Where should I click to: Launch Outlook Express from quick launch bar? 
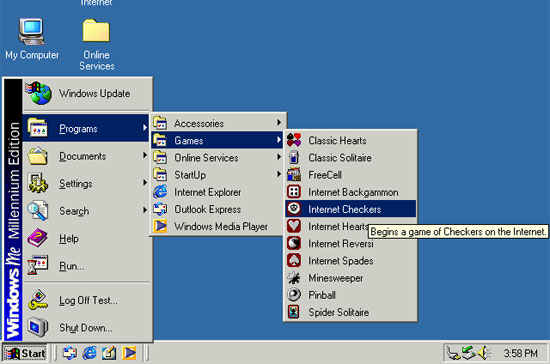point(70,353)
